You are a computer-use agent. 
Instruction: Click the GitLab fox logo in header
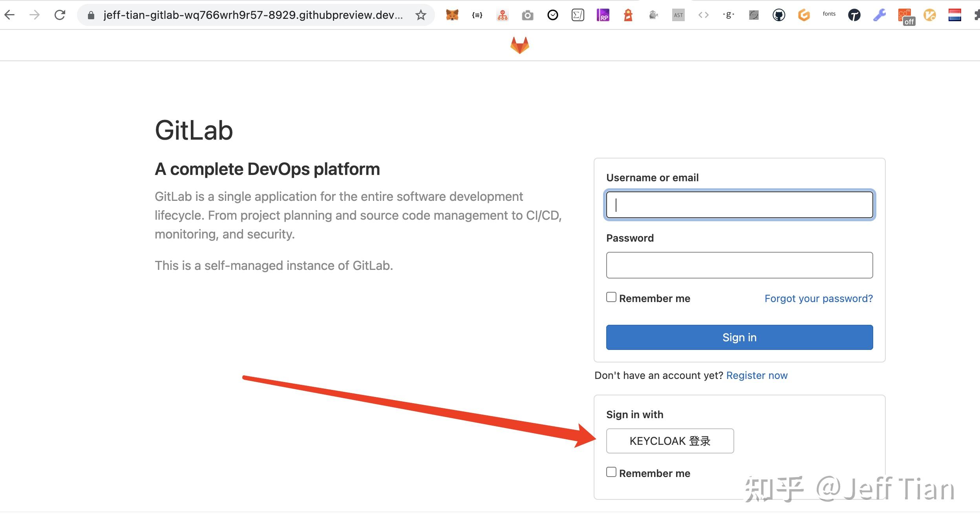click(520, 45)
